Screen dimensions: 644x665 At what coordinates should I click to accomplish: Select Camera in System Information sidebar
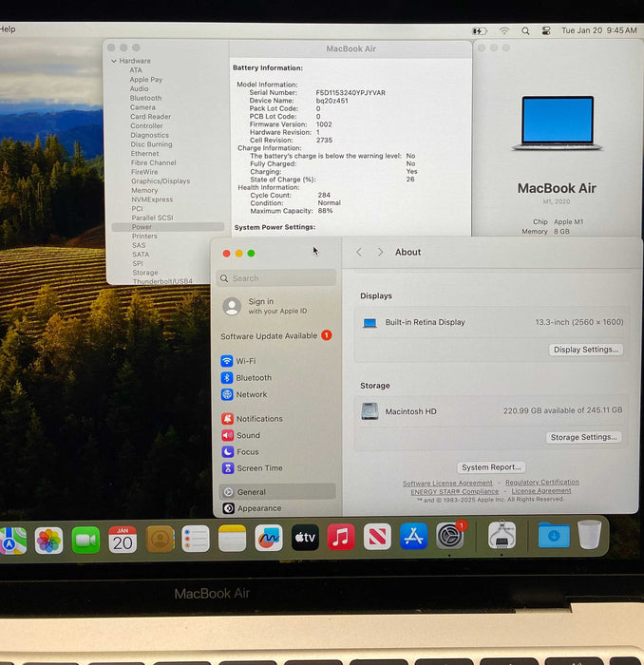142,107
